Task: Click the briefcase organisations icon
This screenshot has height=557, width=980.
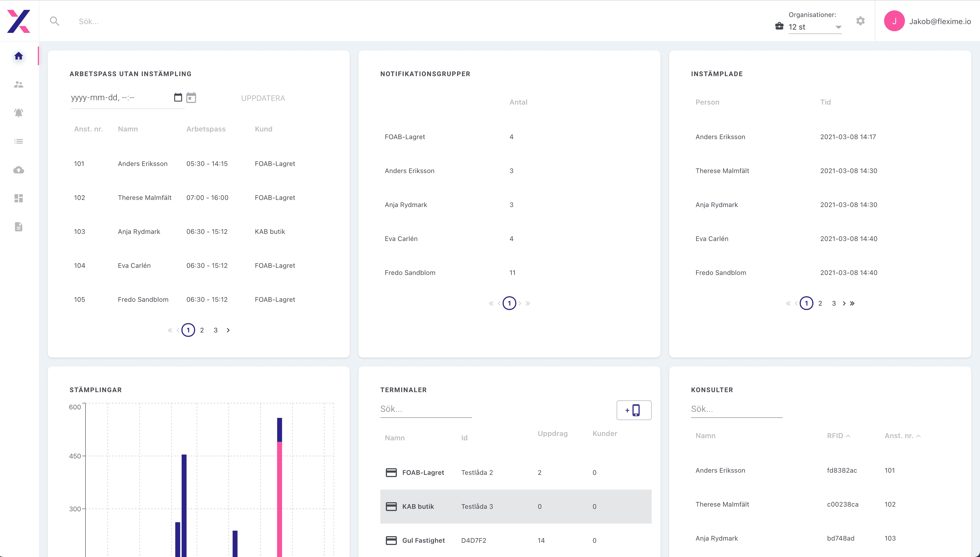Action: click(x=779, y=26)
